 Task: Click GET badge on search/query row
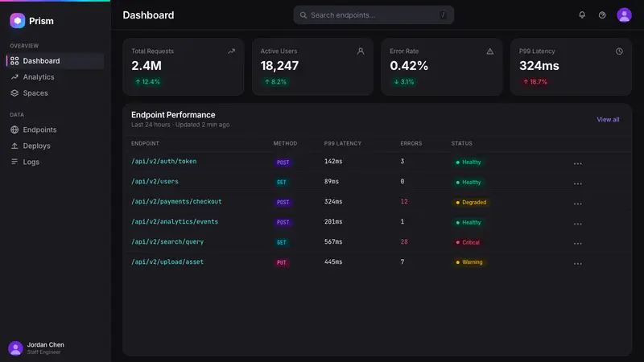click(x=281, y=243)
